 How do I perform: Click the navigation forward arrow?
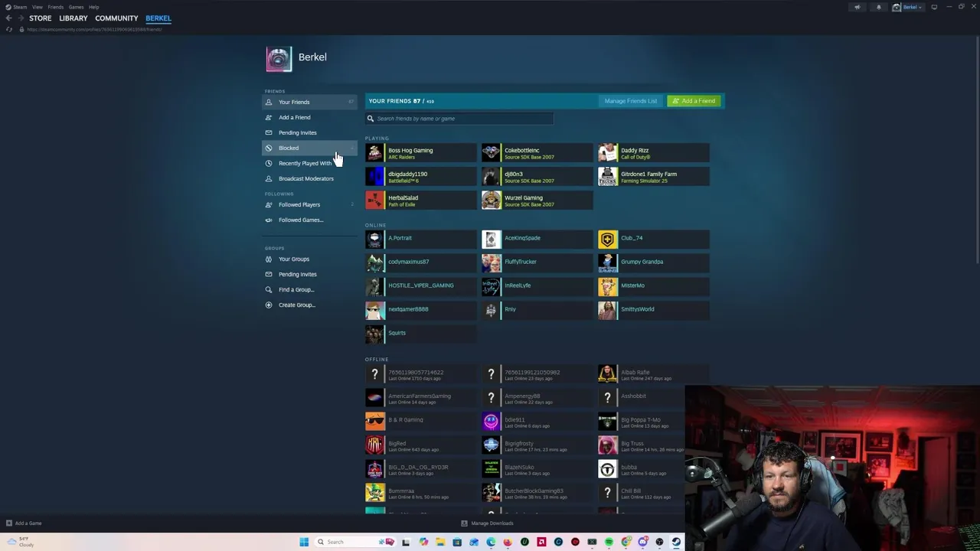coord(20,18)
